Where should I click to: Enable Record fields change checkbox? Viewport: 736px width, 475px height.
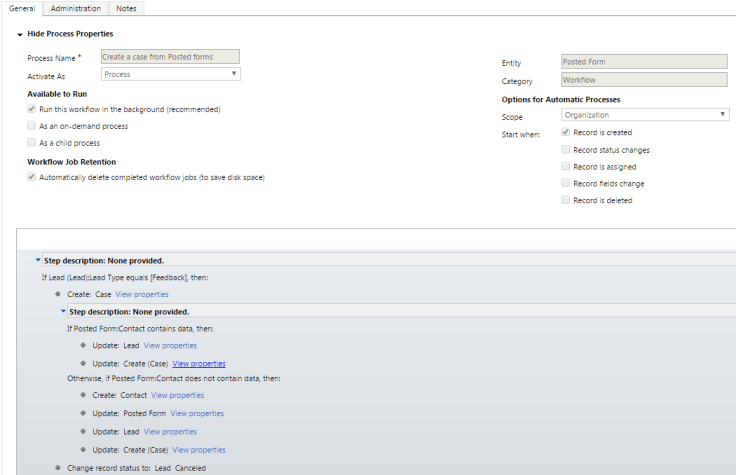566,184
